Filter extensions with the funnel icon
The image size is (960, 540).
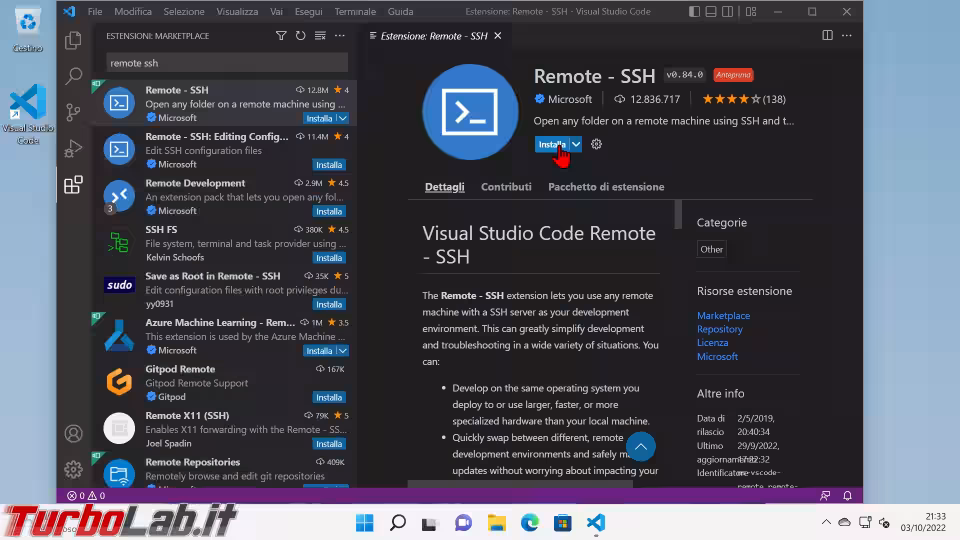(281, 36)
